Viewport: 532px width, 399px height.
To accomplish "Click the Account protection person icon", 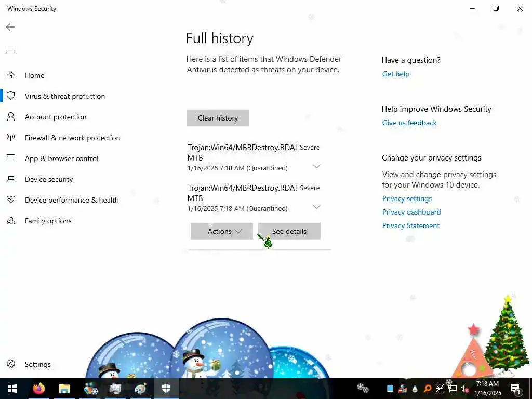I will (x=11, y=117).
